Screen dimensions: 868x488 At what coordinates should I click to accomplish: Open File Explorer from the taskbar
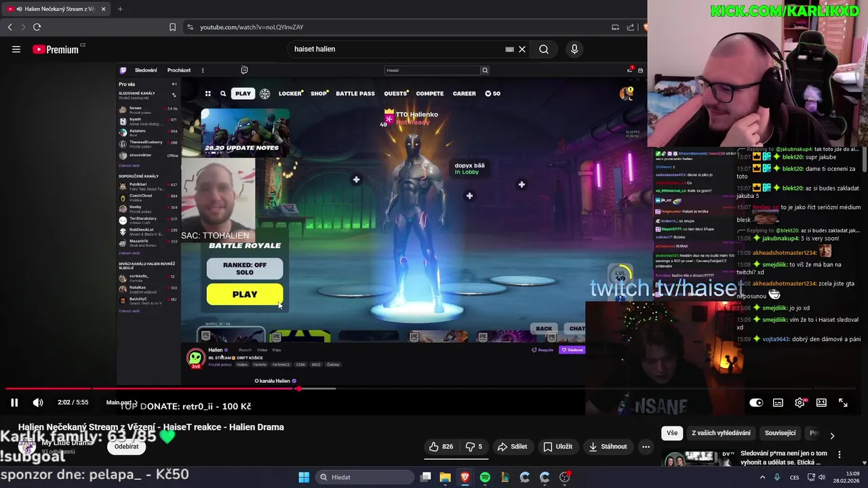click(445, 477)
